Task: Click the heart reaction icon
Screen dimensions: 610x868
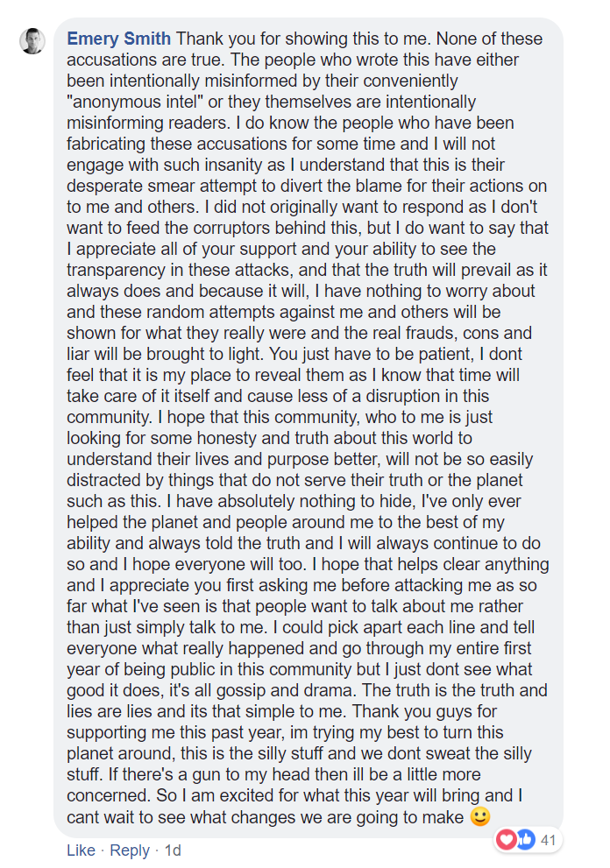Action: coord(507,839)
